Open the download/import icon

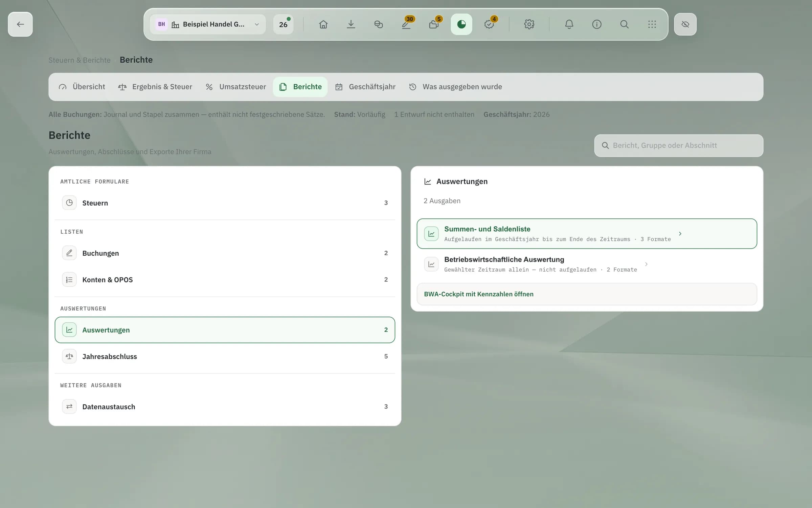[x=351, y=24]
